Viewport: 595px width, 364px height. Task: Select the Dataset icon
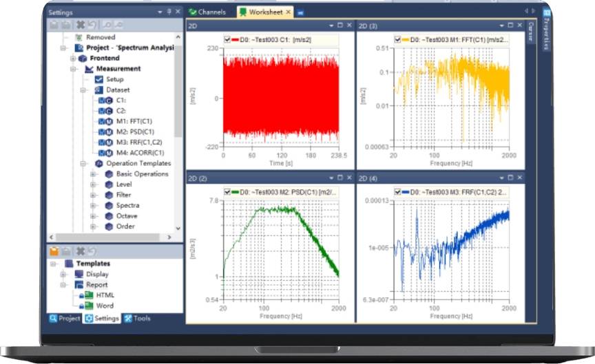point(99,90)
